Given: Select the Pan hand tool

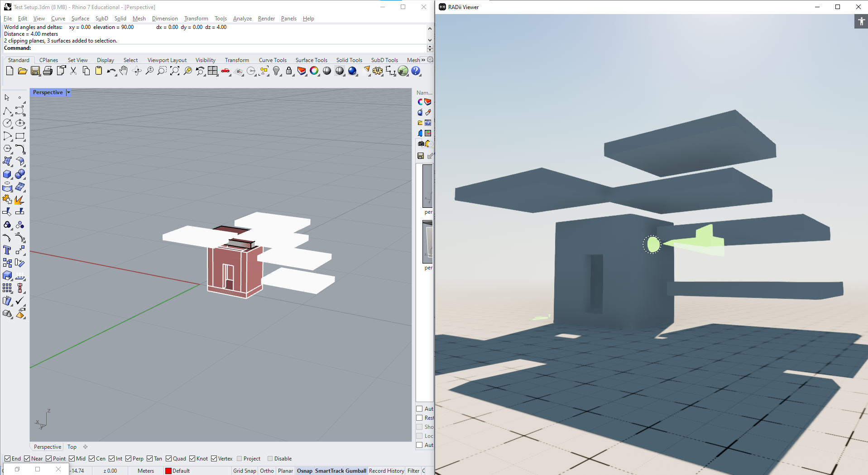Looking at the screenshot, I should (124, 71).
